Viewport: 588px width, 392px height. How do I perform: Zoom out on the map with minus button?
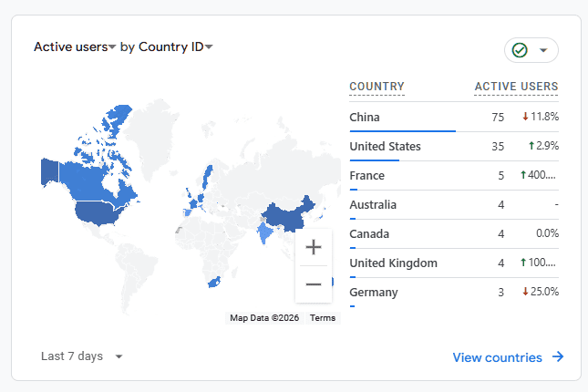(x=314, y=284)
